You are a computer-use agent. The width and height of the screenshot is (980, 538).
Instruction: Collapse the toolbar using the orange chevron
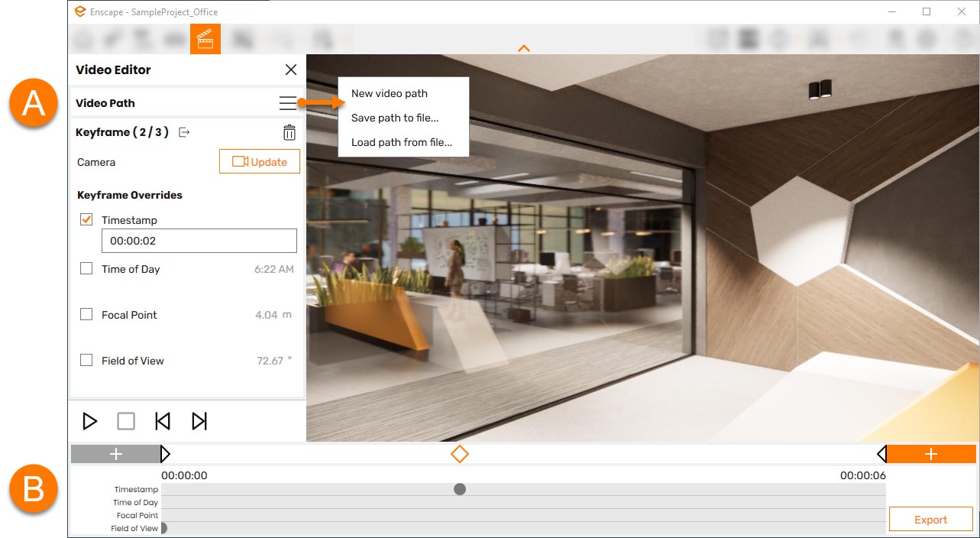(x=524, y=47)
